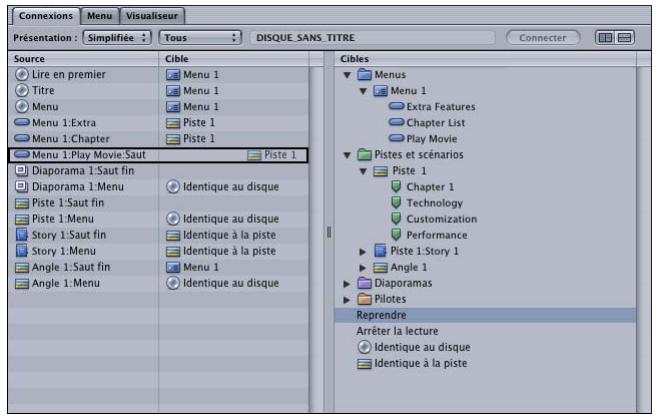This screenshot has height=417, width=657.
Task: Click the Connecter button
Action: coord(543,38)
